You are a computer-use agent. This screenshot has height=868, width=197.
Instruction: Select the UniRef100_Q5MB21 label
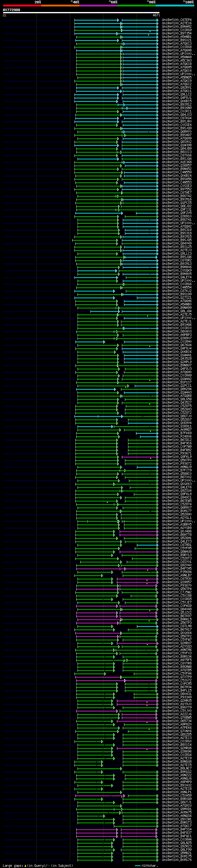[x=177, y=853]
